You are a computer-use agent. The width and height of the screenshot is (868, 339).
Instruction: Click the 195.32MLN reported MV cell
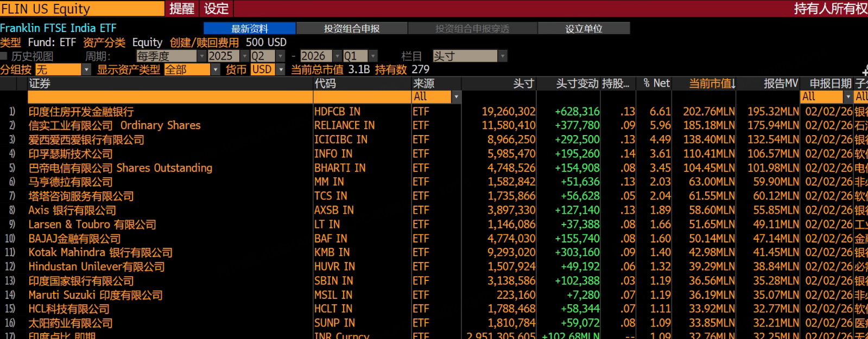[773, 112]
